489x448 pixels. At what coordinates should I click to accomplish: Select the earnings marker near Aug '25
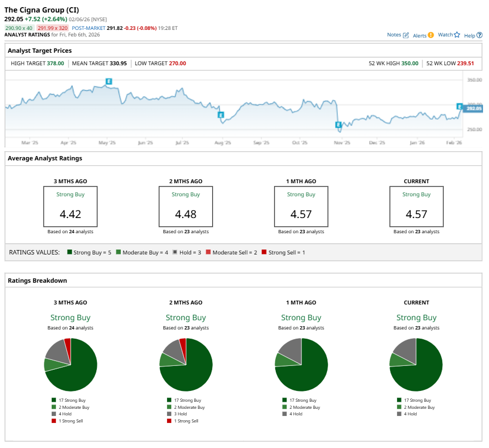tap(220, 115)
